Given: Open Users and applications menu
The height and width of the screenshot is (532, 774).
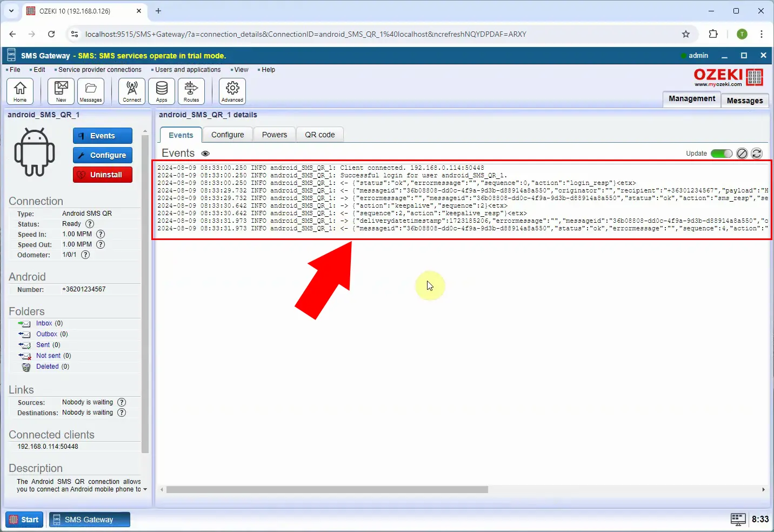Looking at the screenshot, I should 188,70.
